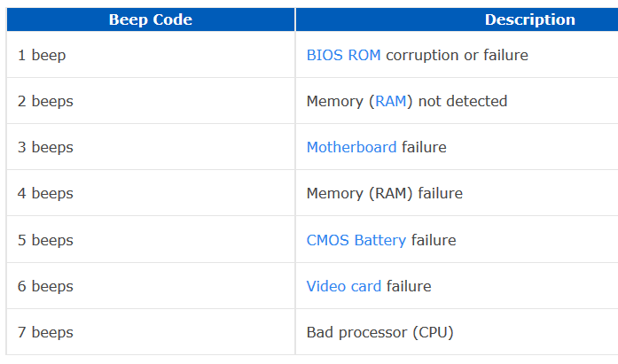Click 'corruption or failure' text
618x364 pixels.
[x=457, y=55]
